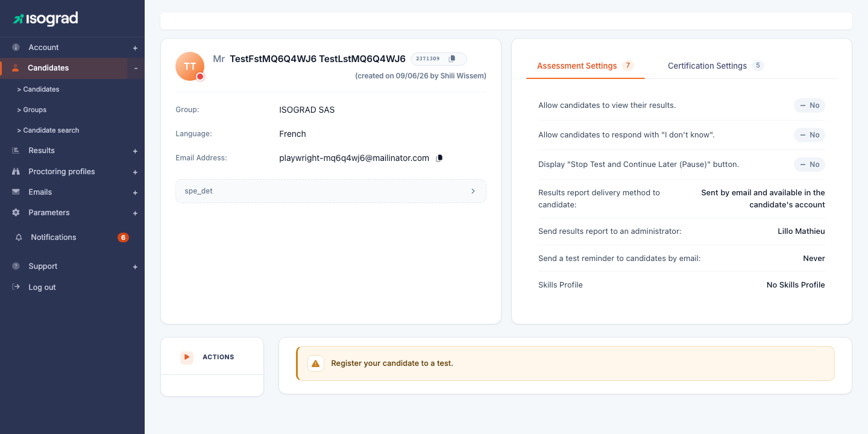868x434 pixels.
Task: Click email playwright-mq6q4wj6@mailinator.com
Action: pos(354,158)
